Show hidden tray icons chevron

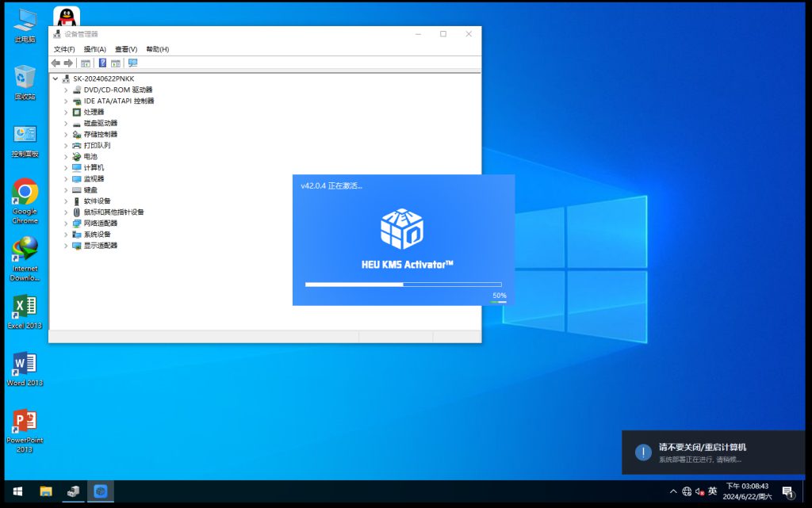pyautogui.click(x=673, y=492)
